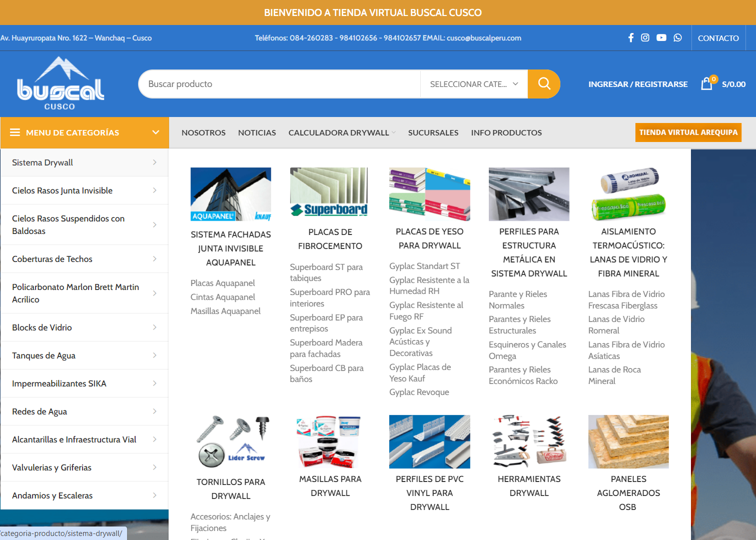Click the Buscal Cusco logo
This screenshot has height=540, width=756.
point(61,84)
